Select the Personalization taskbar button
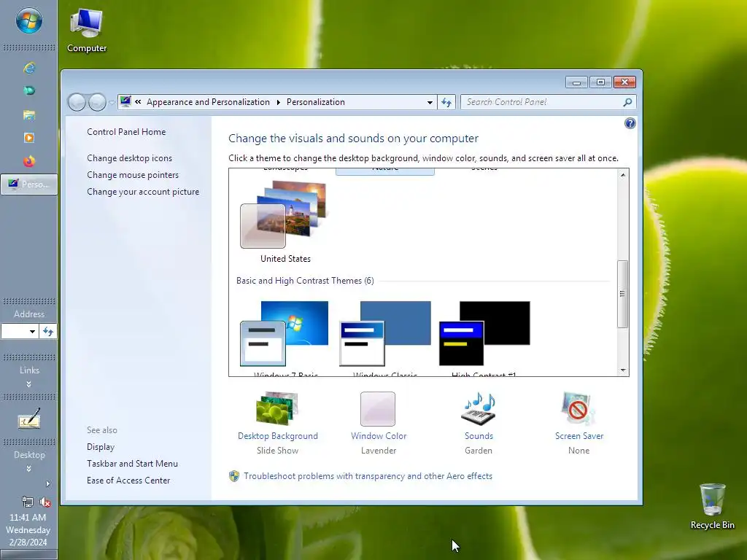The width and height of the screenshot is (747, 560). pyautogui.click(x=29, y=184)
